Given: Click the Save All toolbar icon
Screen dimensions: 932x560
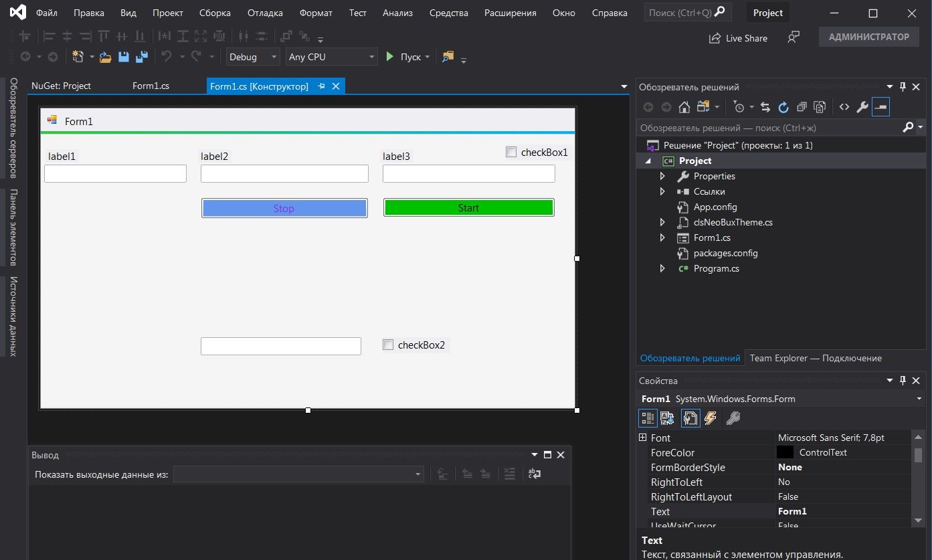Looking at the screenshot, I should 141,57.
